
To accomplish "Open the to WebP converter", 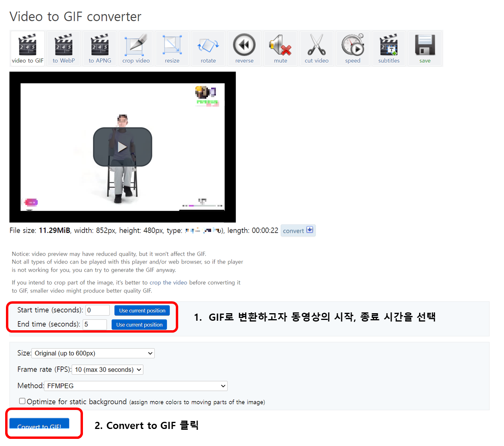I will coord(63,48).
